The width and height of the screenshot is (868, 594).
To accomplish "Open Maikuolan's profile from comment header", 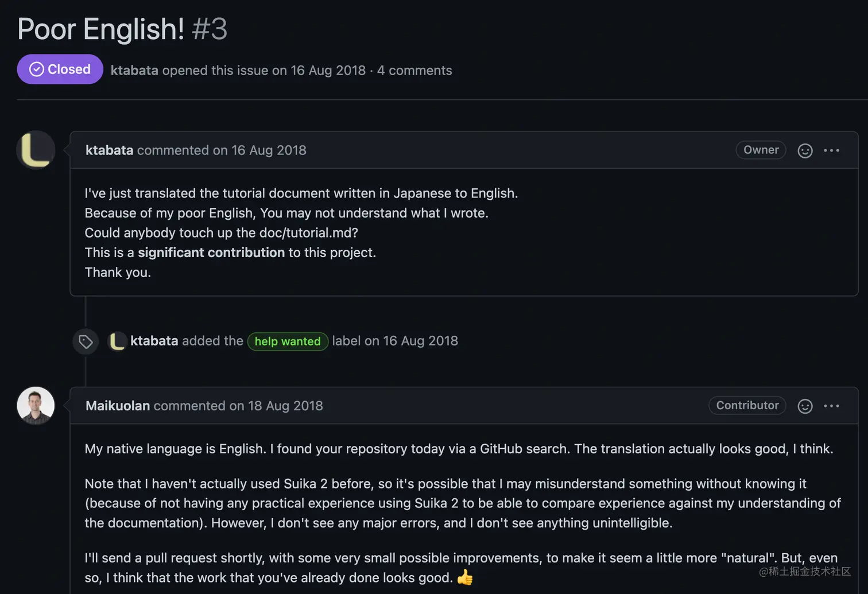I will (x=118, y=406).
